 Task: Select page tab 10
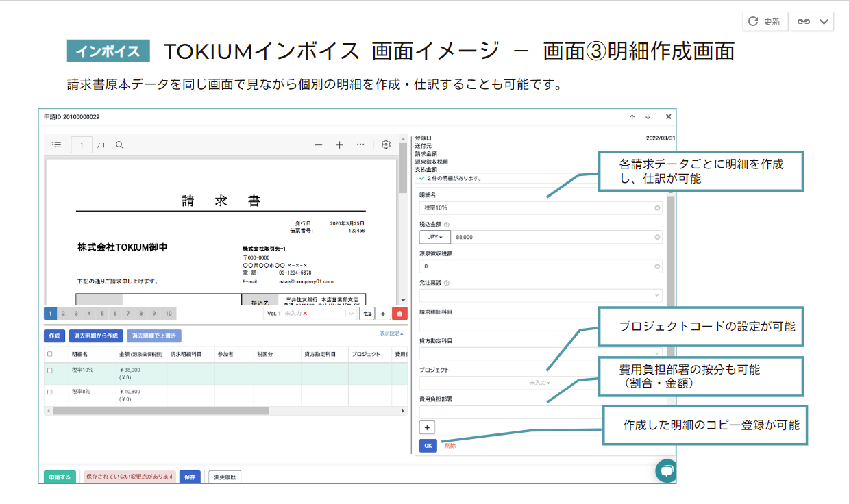(x=168, y=314)
